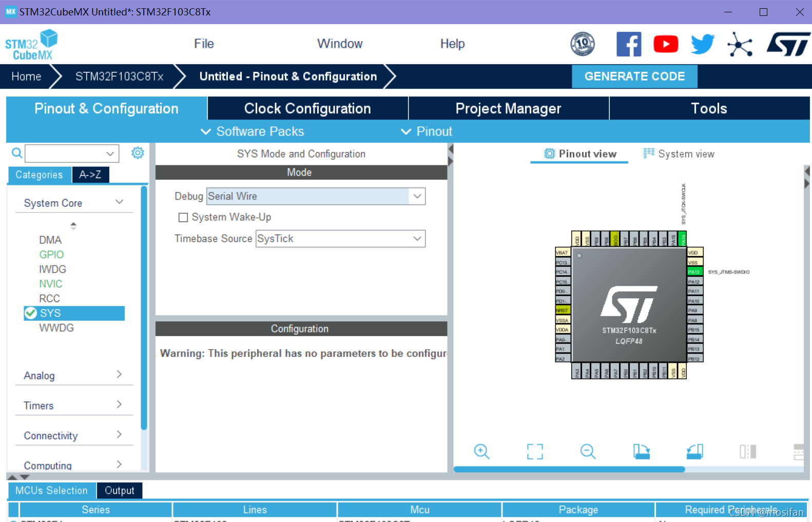Open the File menu

(204, 44)
